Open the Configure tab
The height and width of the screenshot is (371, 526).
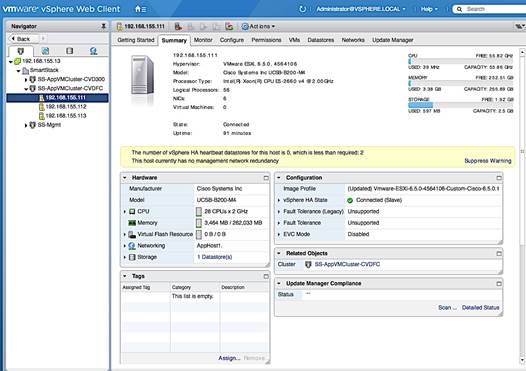(x=232, y=40)
